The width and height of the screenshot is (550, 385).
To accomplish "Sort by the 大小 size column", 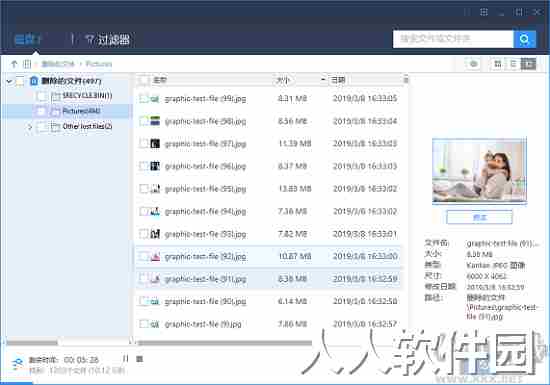I will point(283,80).
